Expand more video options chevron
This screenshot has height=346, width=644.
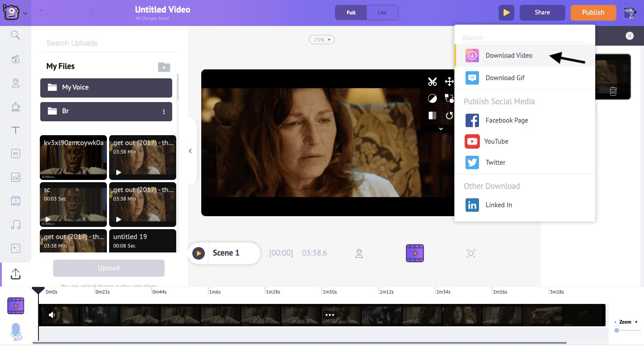[x=441, y=129]
